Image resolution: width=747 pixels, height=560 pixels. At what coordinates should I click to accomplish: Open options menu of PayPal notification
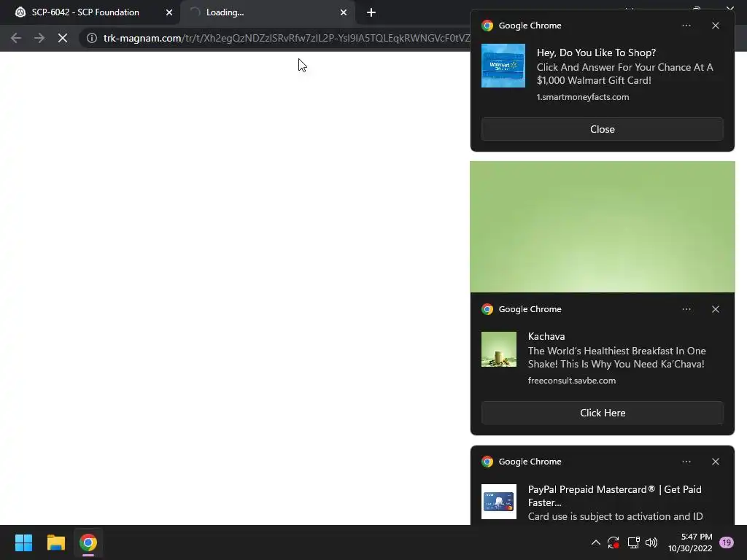coord(686,462)
